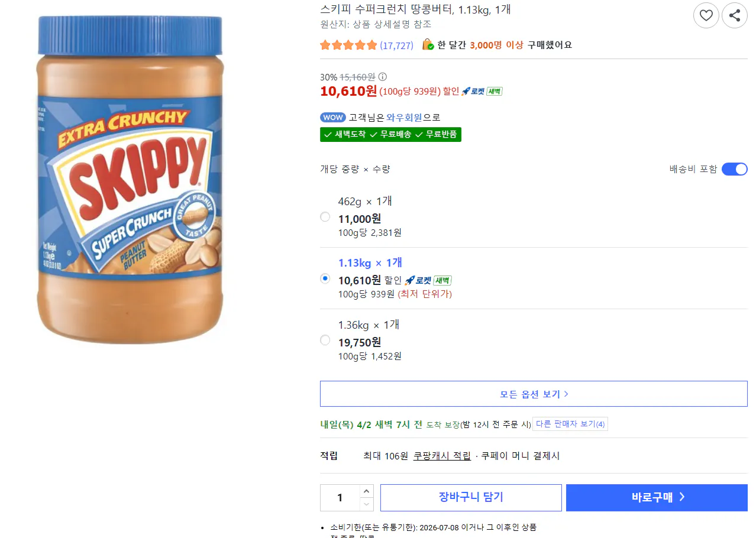This screenshot has height=538, width=756.
Task: Click the five-star rating stars
Action: coord(348,44)
